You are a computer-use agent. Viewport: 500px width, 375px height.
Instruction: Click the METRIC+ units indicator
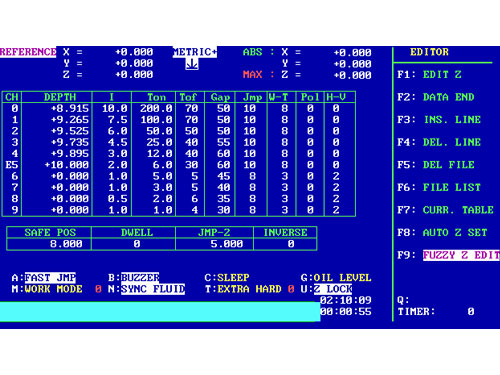[x=195, y=52]
